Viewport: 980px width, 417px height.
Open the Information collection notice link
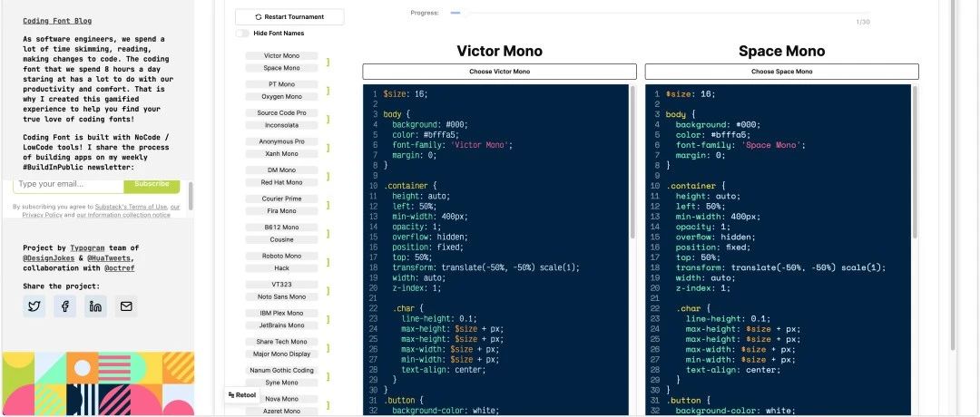pos(129,215)
